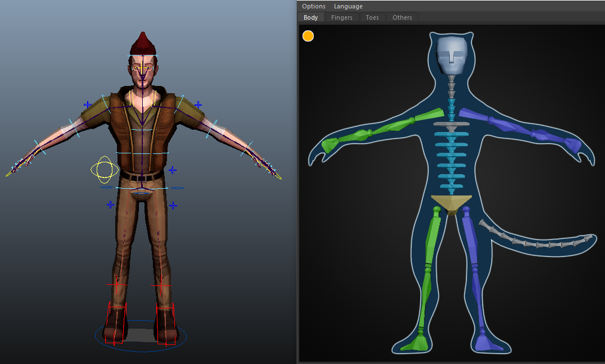Switch to the Toes tab
The width and height of the screenshot is (605, 364).
coord(372,17)
